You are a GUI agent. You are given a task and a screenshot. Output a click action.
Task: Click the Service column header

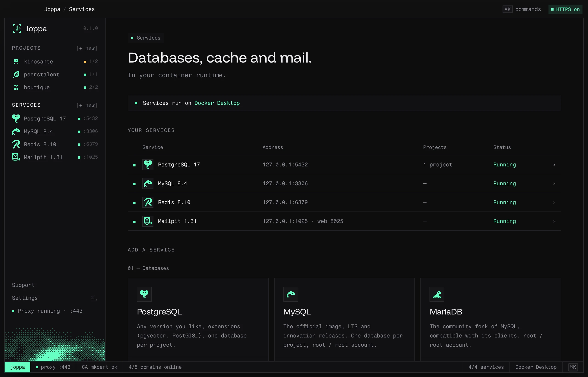pyautogui.click(x=153, y=147)
